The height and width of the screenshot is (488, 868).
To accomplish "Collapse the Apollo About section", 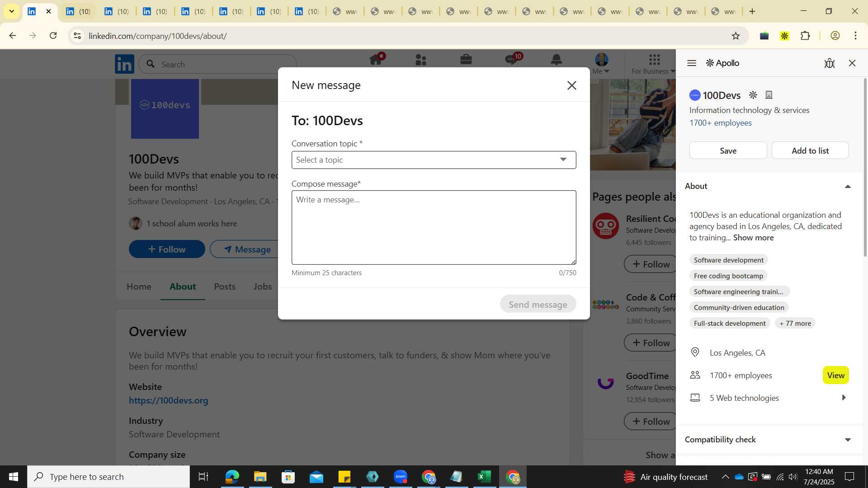I will pyautogui.click(x=848, y=186).
